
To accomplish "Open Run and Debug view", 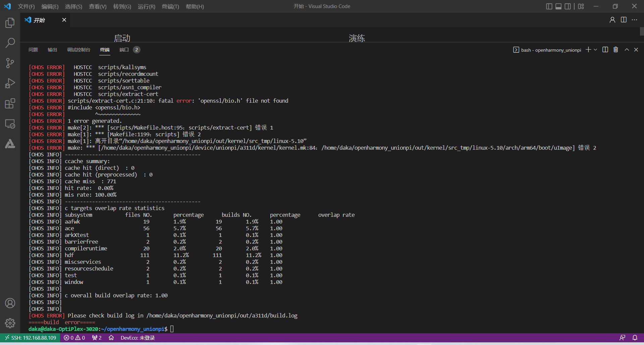I will point(10,83).
